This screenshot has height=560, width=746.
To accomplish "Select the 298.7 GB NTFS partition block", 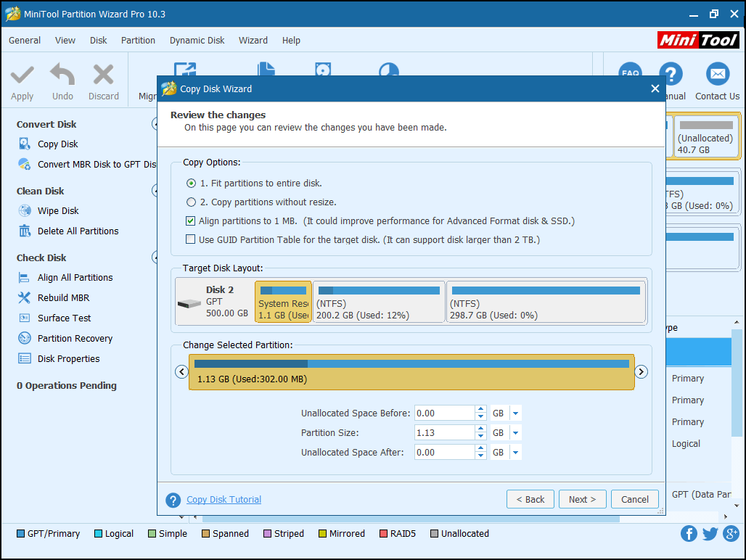I will click(x=546, y=301).
